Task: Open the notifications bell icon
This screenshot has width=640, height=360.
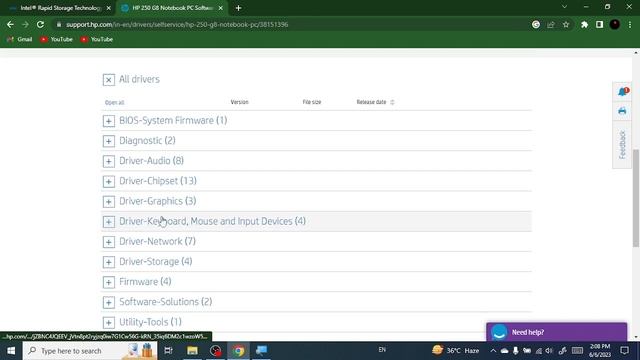Action: point(622,92)
